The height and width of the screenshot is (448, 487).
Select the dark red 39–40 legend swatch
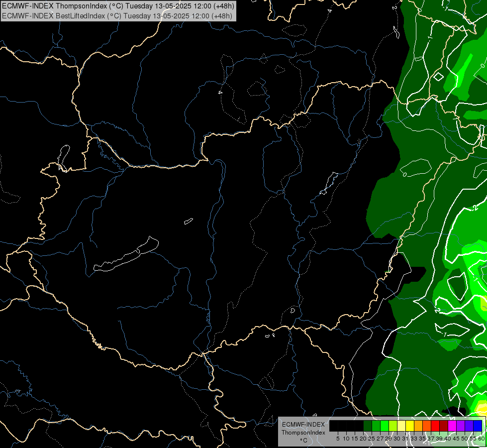(444, 426)
